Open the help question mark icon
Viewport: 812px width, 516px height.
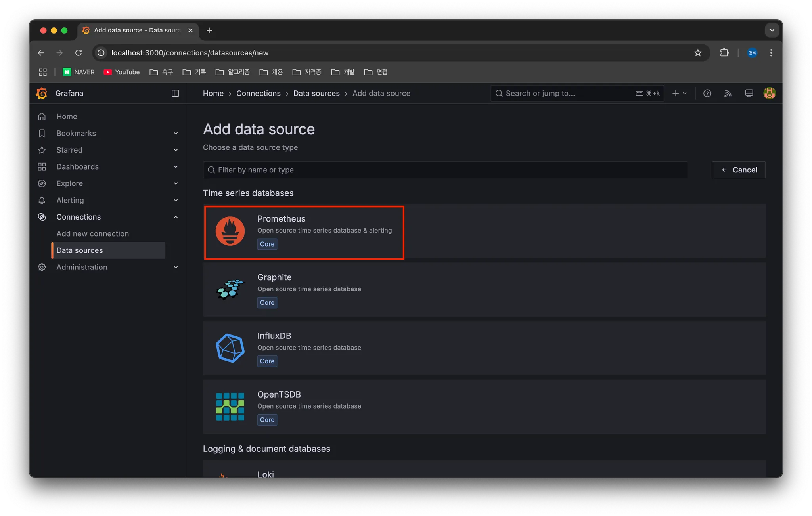(x=707, y=93)
